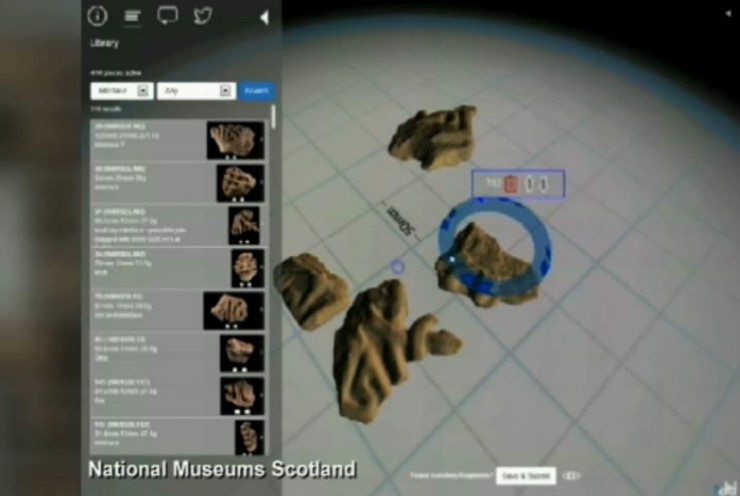The width and height of the screenshot is (740, 496).
Task: Delete the selected fragment with the red trash icon
Action: click(511, 184)
